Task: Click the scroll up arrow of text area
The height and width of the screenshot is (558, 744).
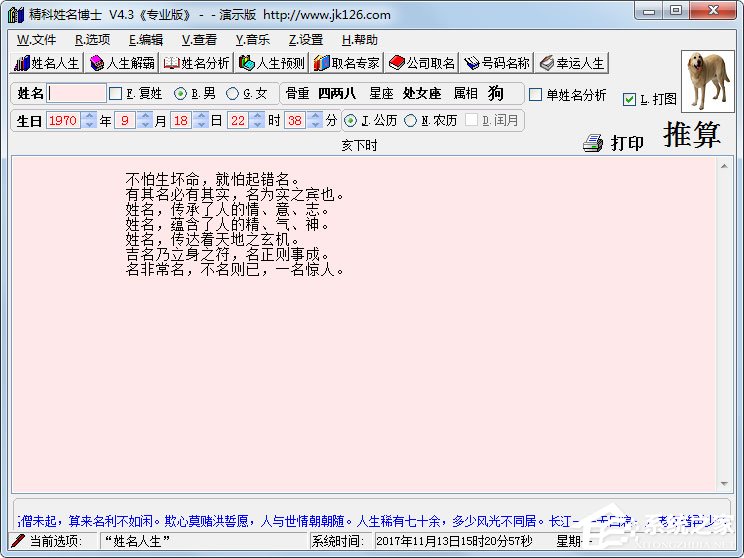Action: [x=724, y=166]
